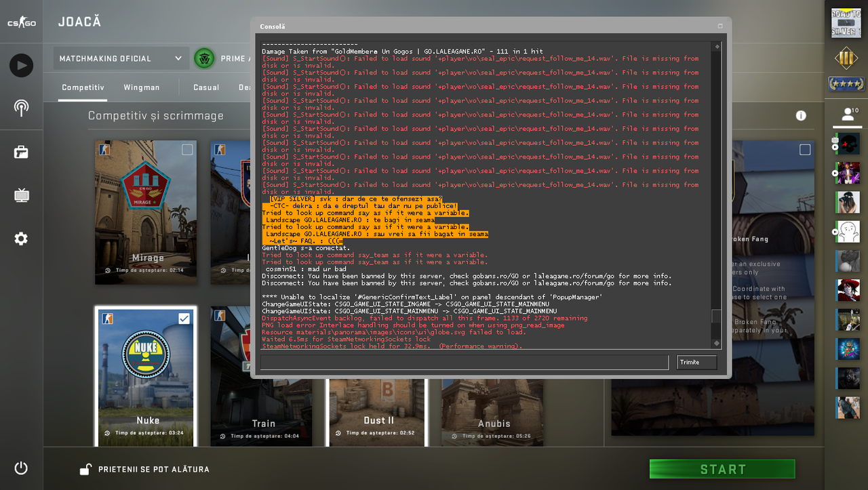
Task: Open settings with the gear icon
Action: 21,239
